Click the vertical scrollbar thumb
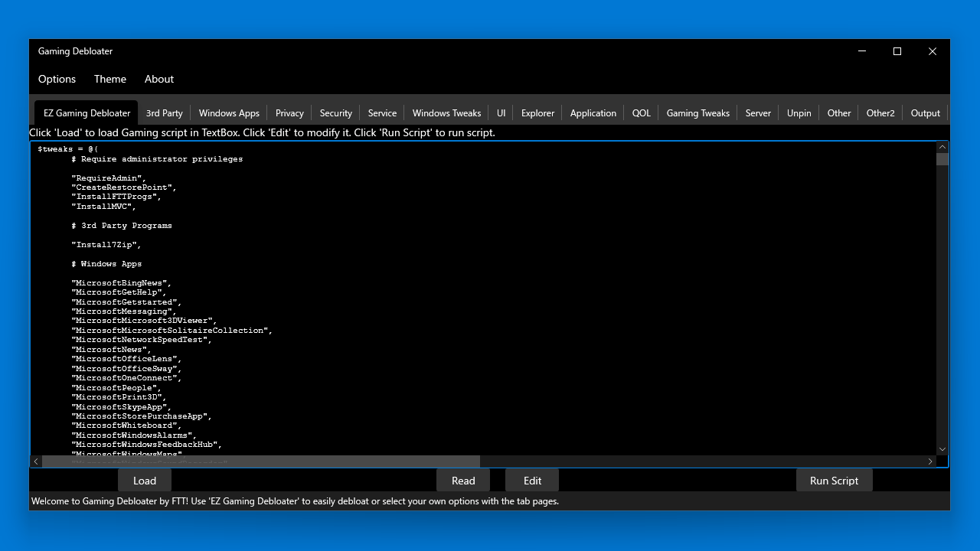 click(x=942, y=159)
